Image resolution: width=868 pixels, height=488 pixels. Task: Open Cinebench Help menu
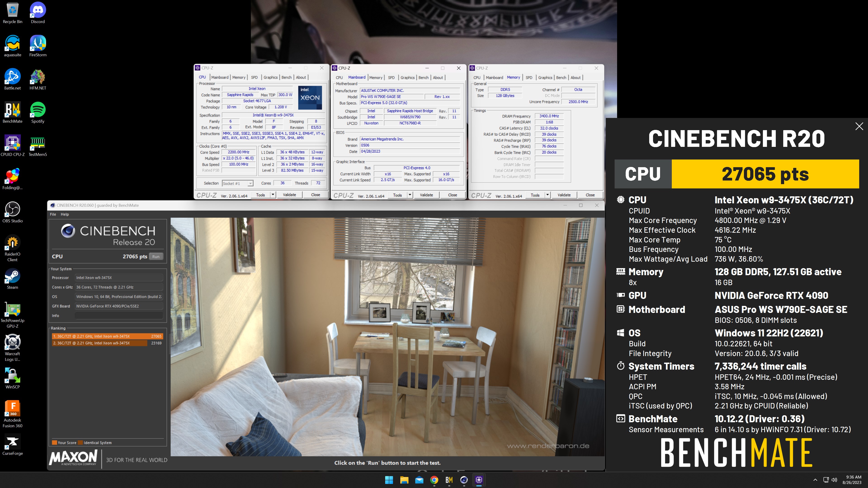pos(65,214)
